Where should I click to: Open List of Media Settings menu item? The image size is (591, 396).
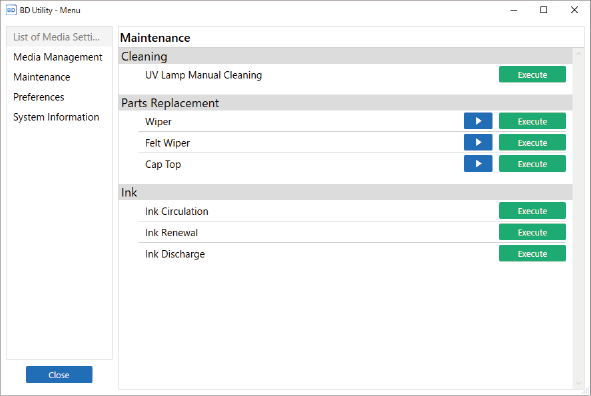[59, 37]
